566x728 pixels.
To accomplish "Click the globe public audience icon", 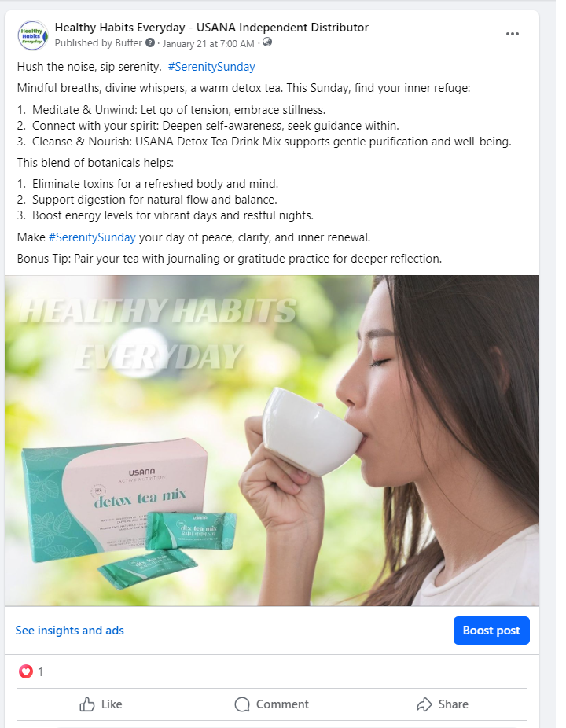I will tap(267, 42).
